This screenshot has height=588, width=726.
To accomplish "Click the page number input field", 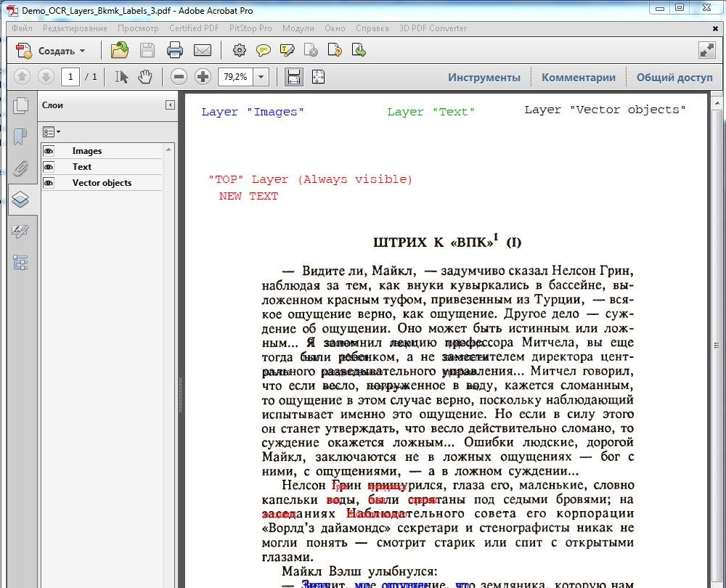I will (x=70, y=77).
